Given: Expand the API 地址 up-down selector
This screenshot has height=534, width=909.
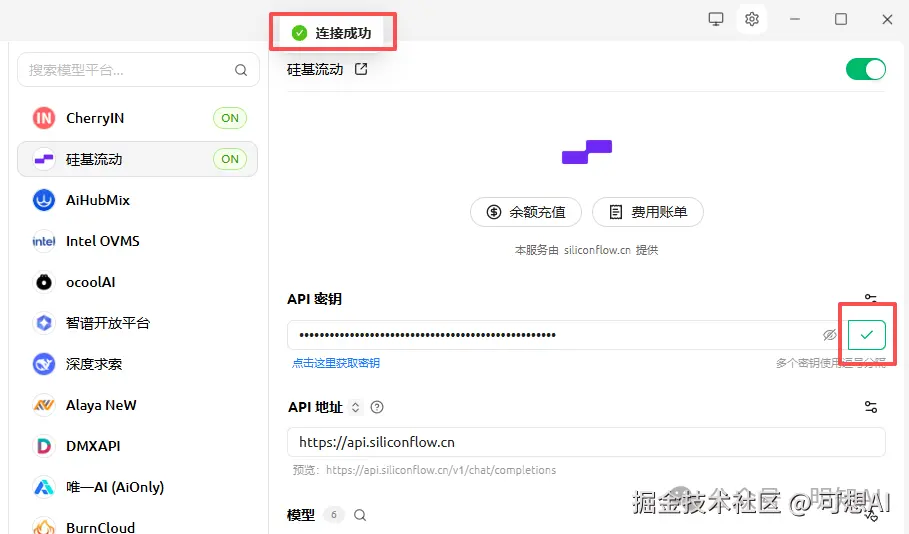Looking at the screenshot, I should pos(355,407).
